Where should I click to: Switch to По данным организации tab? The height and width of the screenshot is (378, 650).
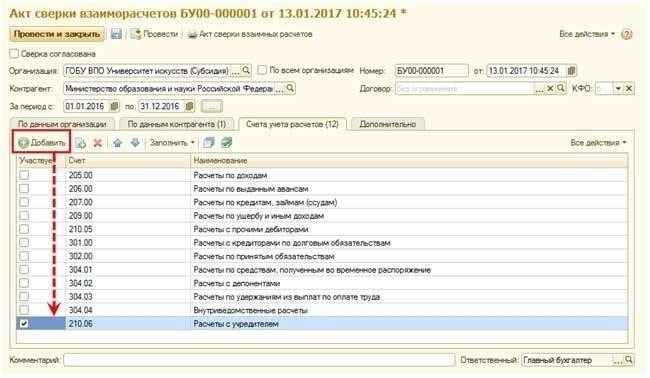click(62, 124)
